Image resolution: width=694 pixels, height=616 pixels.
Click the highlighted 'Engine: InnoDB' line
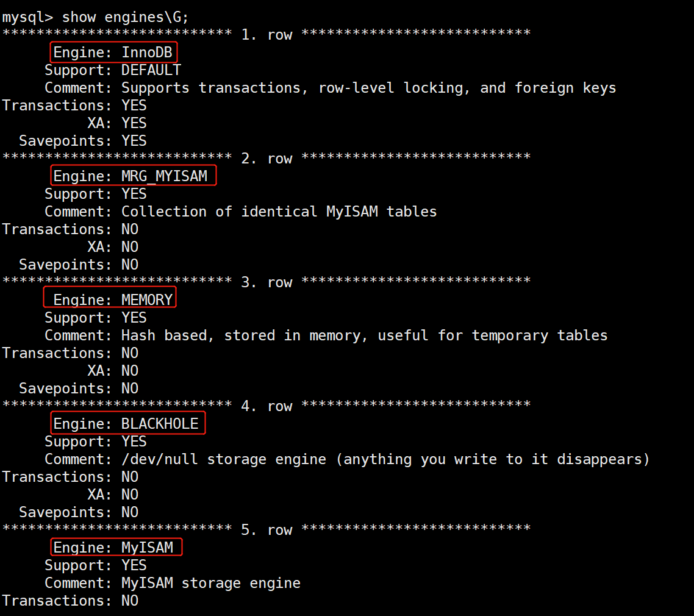(113, 53)
